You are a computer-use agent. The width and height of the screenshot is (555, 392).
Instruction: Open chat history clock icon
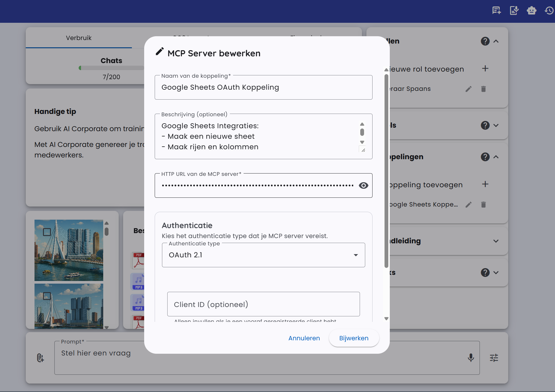click(x=549, y=11)
